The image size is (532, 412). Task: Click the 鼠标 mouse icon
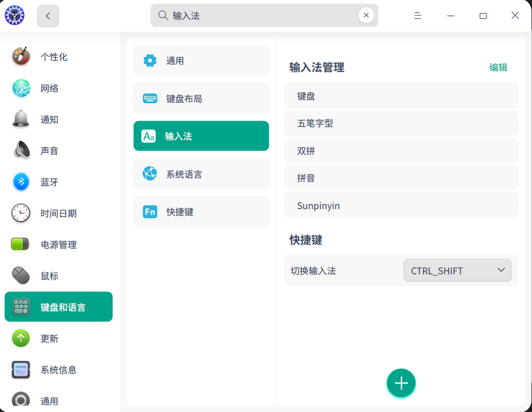click(x=21, y=276)
